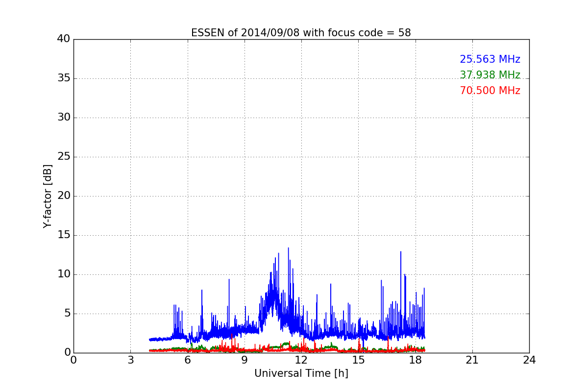The width and height of the screenshot is (588, 392).
Task: Select the 25.563 MHz legend label
Action: click(x=490, y=59)
